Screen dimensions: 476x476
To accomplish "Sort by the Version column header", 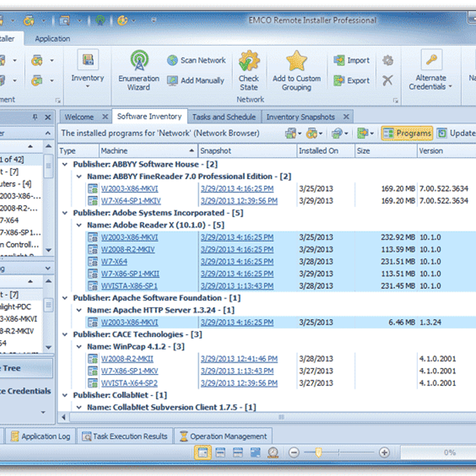I will pos(447,151).
